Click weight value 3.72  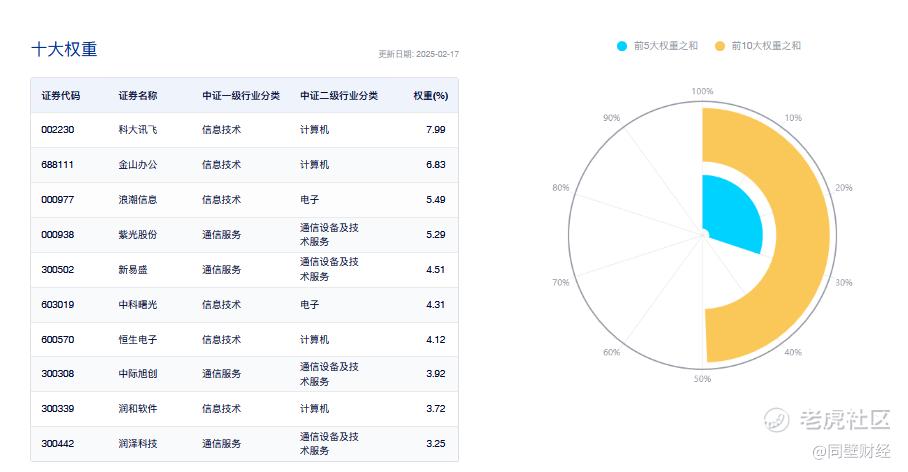coord(435,409)
